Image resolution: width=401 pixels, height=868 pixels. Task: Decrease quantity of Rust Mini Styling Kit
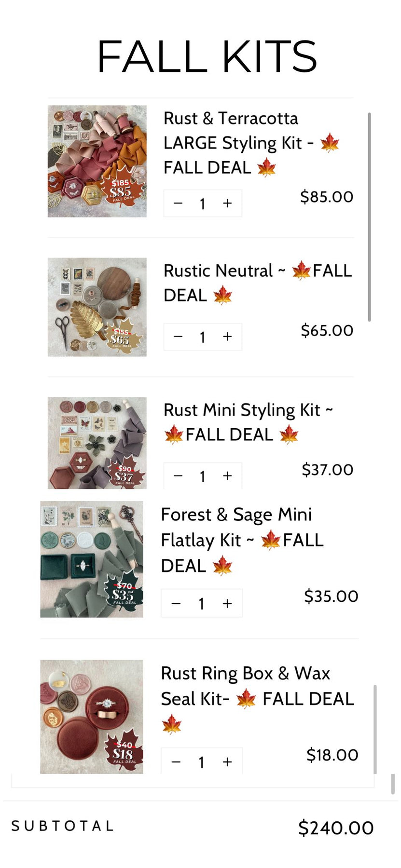tap(178, 476)
